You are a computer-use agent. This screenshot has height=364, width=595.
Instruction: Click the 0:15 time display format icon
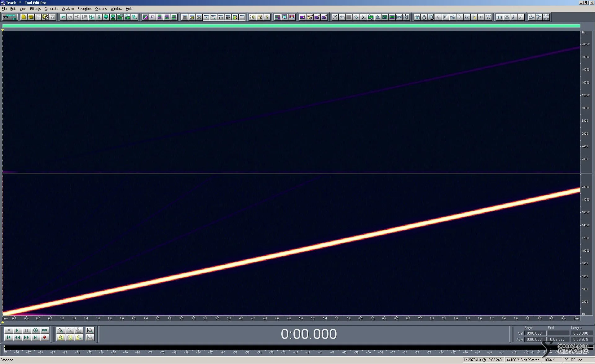220,17
